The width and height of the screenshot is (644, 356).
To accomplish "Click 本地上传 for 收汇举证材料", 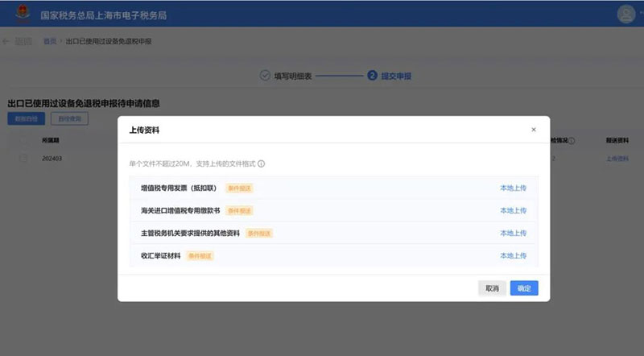I will click(x=513, y=255).
